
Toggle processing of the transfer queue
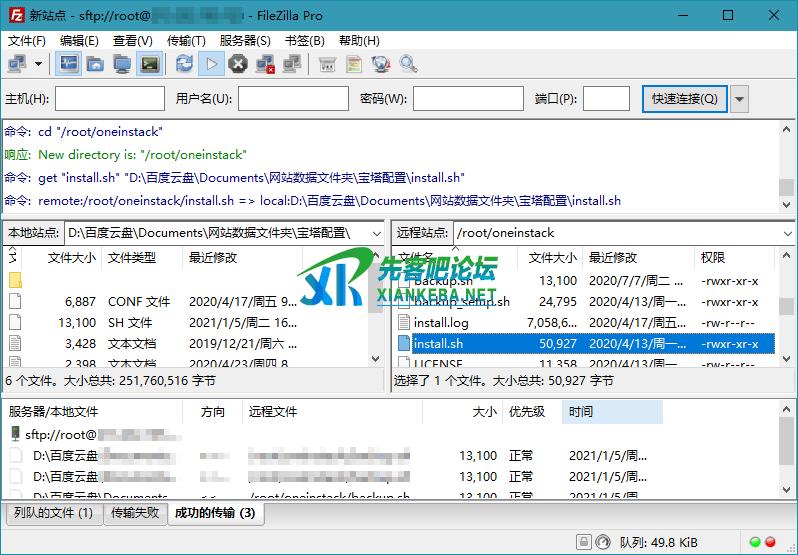pos(211,64)
